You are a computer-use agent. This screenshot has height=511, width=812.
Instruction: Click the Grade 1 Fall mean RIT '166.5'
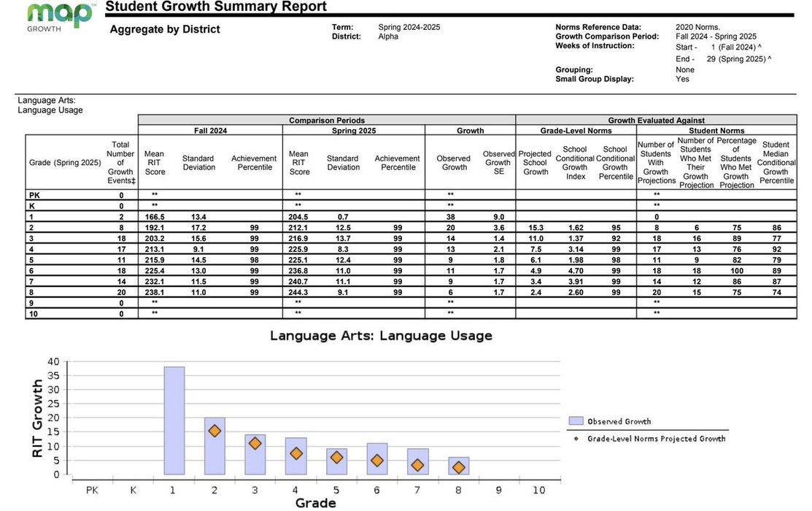[155, 217]
